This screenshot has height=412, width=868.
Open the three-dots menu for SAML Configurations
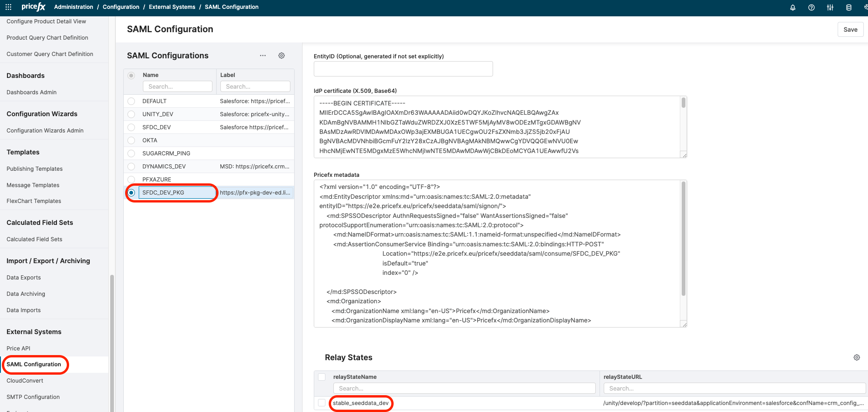[x=263, y=56]
